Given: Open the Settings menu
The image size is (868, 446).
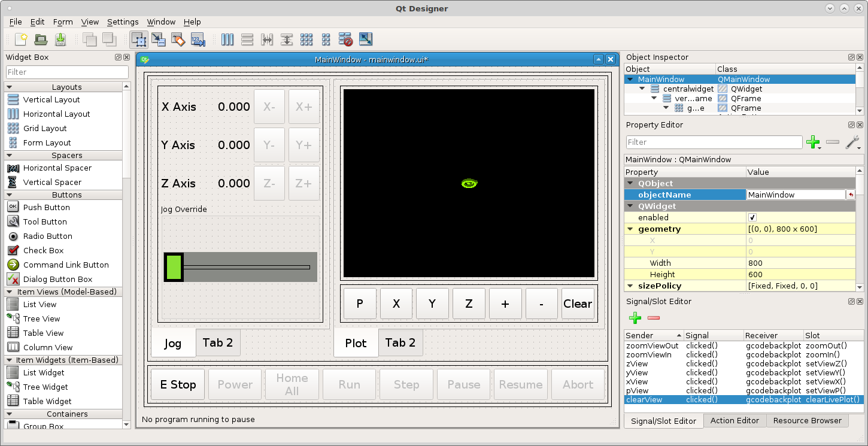Looking at the screenshot, I should pos(123,22).
